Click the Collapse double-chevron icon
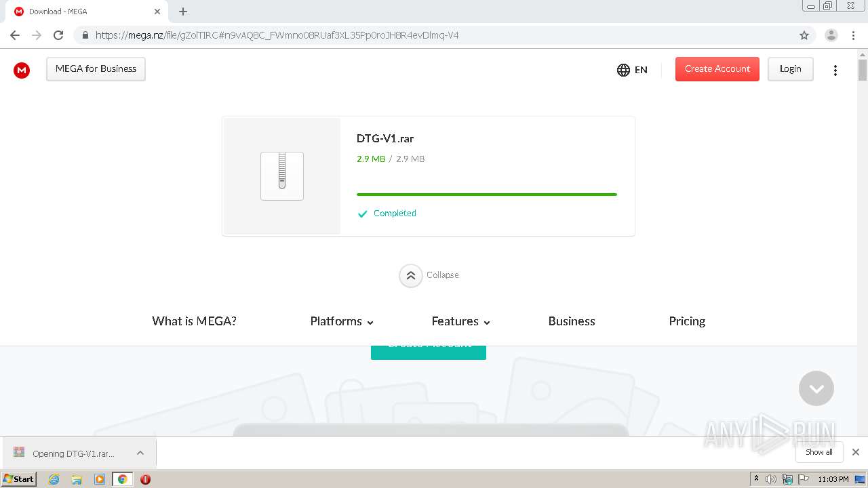 pyautogui.click(x=411, y=275)
